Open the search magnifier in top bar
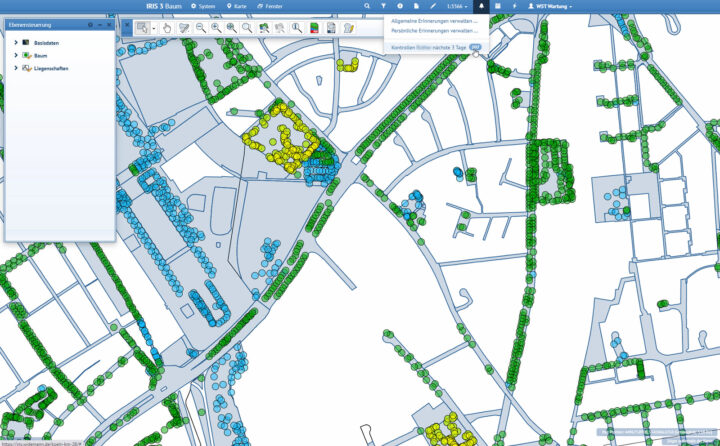This screenshot has height=446, width=720. [367, 6]
